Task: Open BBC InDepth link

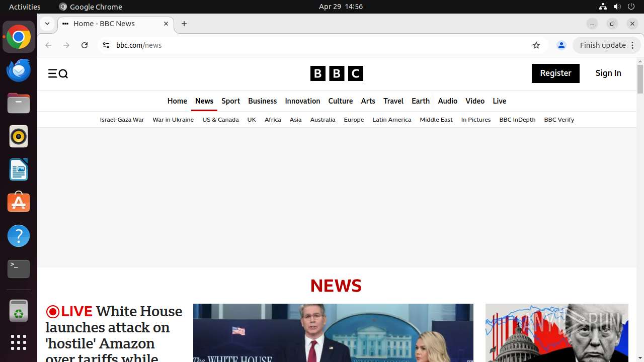Action: pos(517,120)
